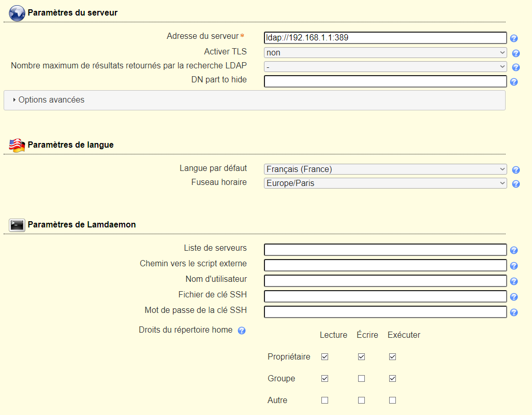Uncheck Propriétaire Lecture permission checkbox

point(324,357)
